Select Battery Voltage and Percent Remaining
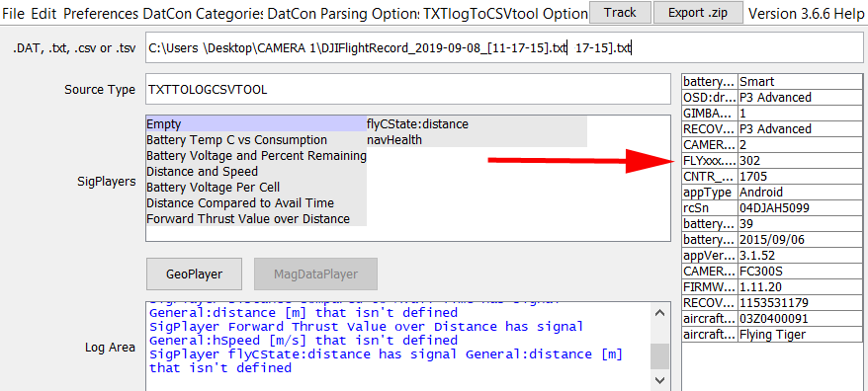Screen dimensions: 868x391 point(256,156)
